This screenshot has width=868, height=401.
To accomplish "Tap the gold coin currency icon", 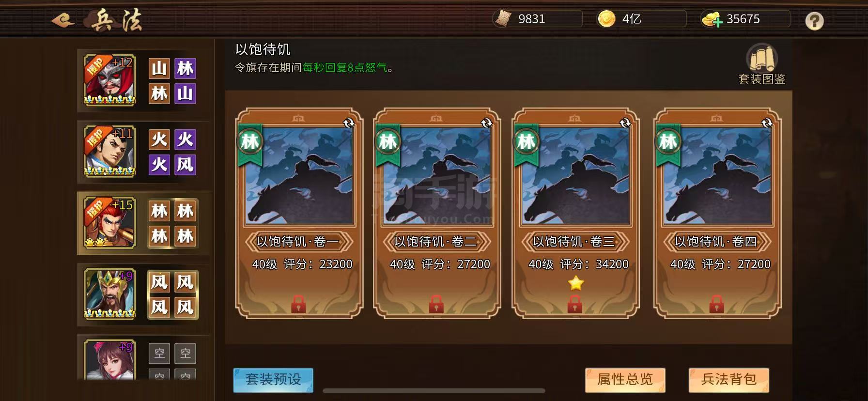I will 607,19.
